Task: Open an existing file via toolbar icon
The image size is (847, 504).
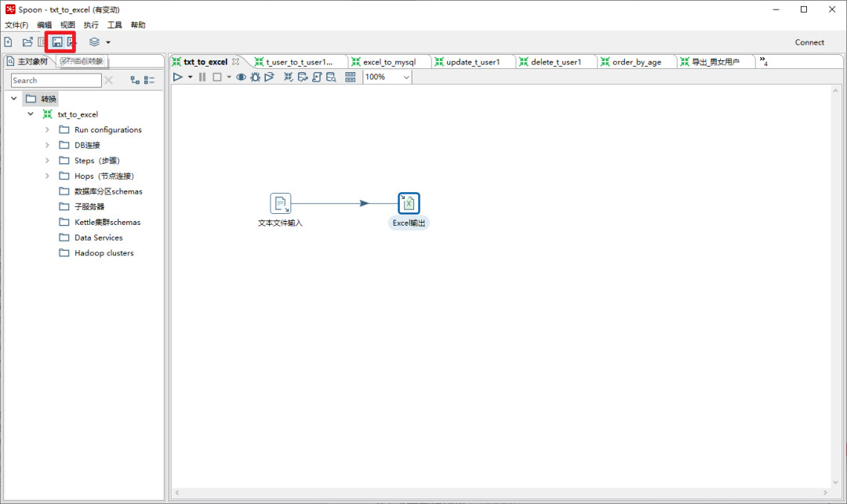Action: (x=27, y=42)
